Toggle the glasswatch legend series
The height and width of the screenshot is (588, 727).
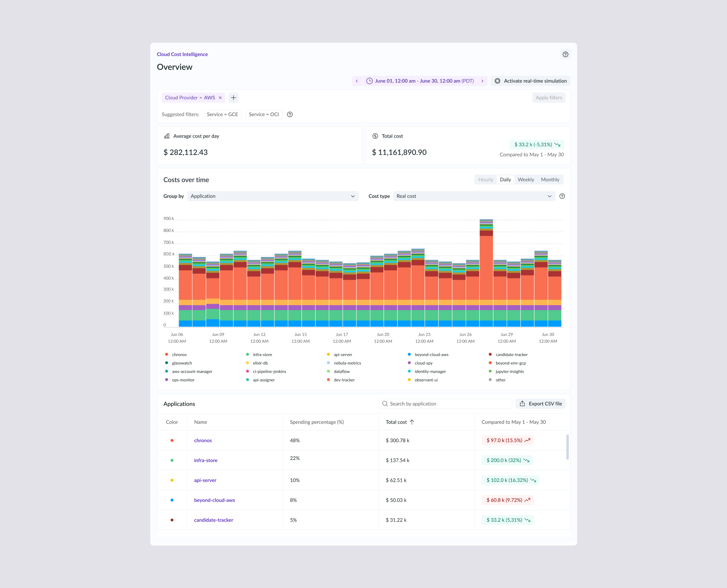(x=178, y=363)
